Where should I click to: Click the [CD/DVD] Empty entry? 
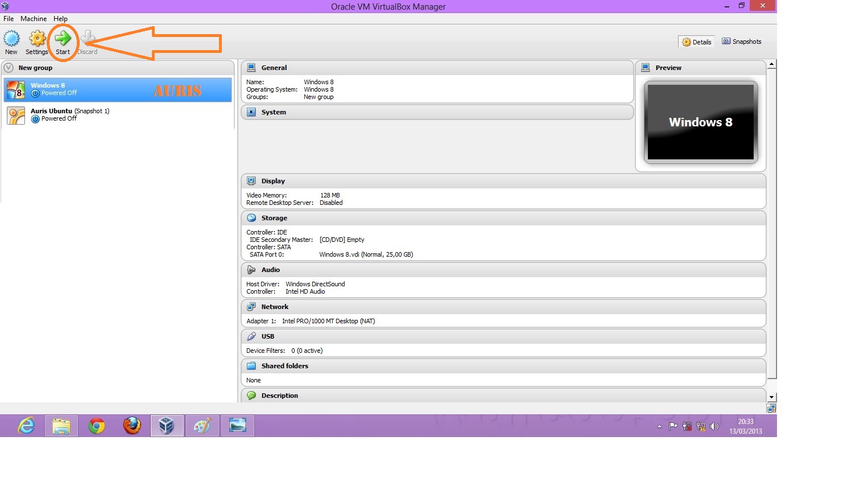342,240
